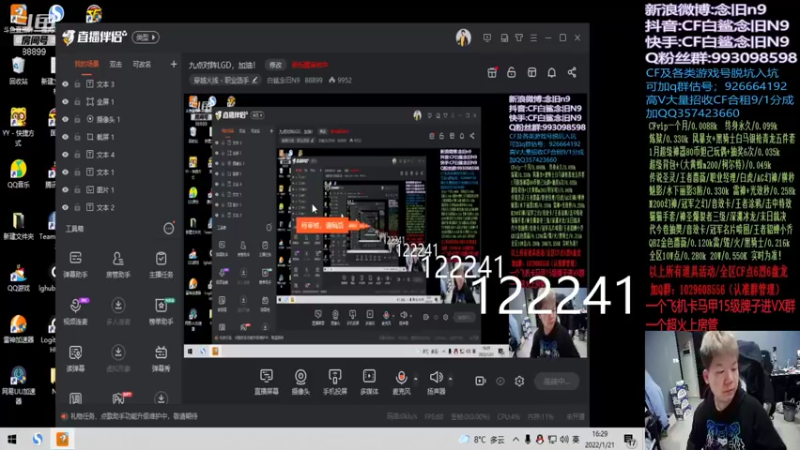This screenshot has width=800, height=450.
Task: Open the hamburger menu in title bar
Action: pos(534,38)
